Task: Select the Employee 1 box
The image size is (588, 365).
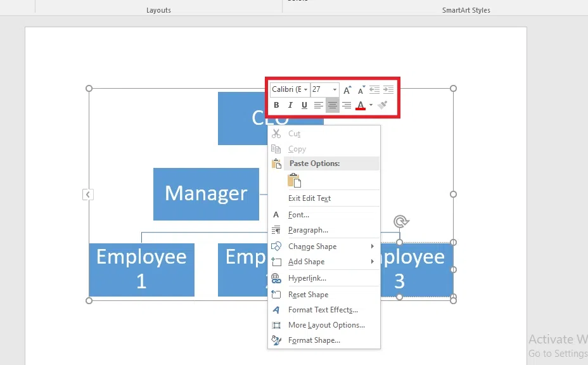Action: (x=141, y=270)
